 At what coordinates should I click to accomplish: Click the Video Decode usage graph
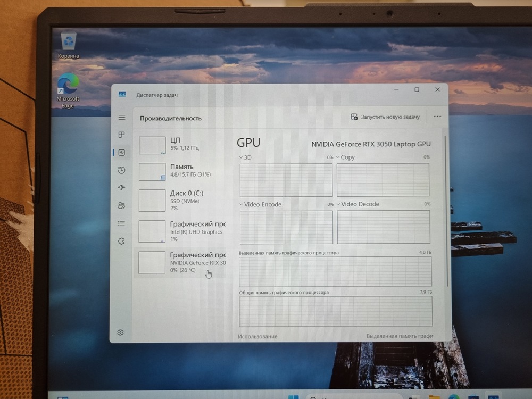click(384, 227)
